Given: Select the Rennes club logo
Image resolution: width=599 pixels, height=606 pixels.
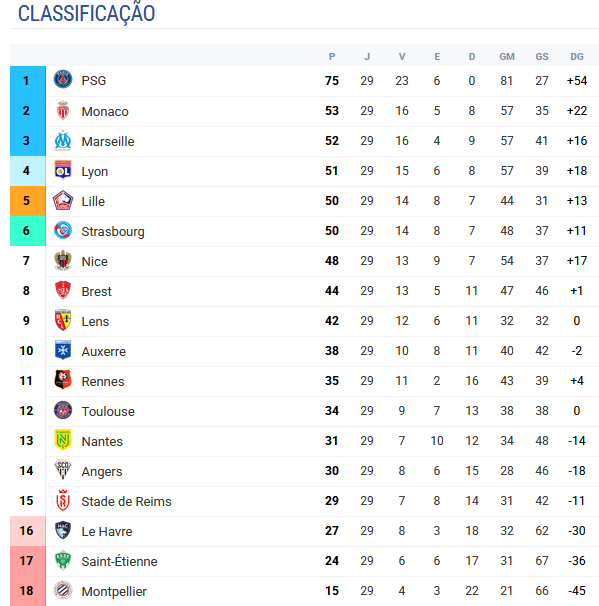Looking at the screenshot, I should pos(63,380).
